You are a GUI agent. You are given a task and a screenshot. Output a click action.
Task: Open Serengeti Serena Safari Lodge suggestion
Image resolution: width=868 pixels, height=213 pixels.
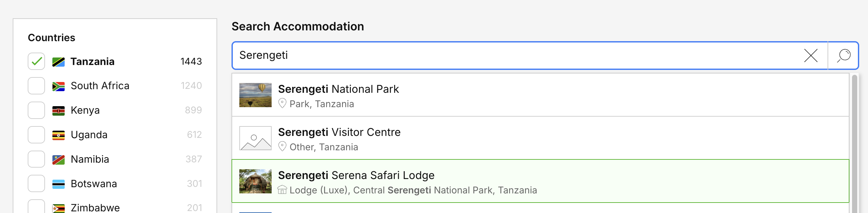point(540,181)
